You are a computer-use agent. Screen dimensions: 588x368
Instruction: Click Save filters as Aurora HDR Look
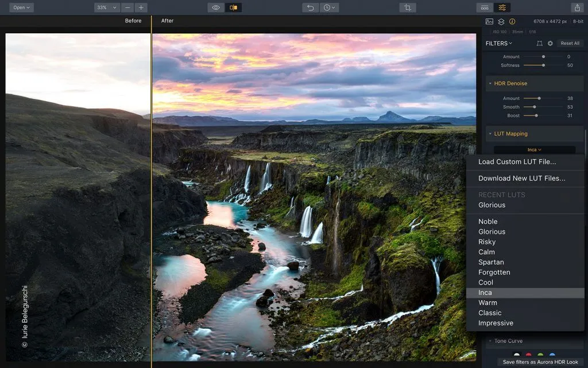pos(540,362)
